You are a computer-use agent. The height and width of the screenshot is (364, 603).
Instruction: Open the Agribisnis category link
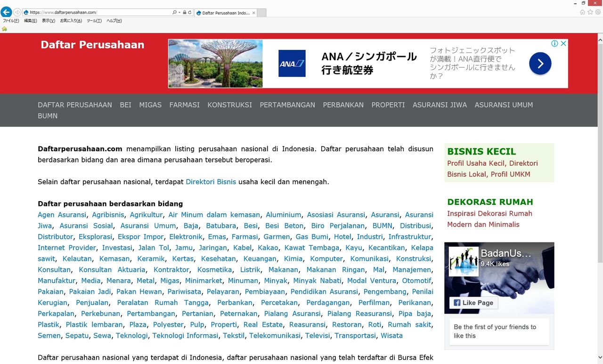(108, 215)
